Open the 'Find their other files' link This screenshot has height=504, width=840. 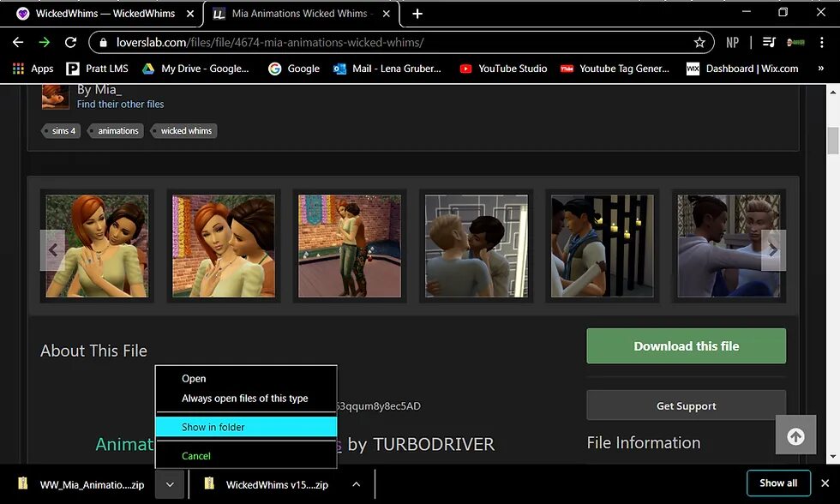point(121,104)
